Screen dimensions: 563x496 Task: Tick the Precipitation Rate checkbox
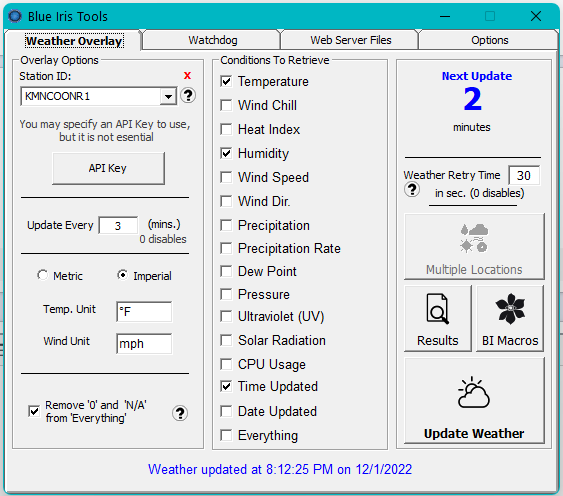(226, 248)
